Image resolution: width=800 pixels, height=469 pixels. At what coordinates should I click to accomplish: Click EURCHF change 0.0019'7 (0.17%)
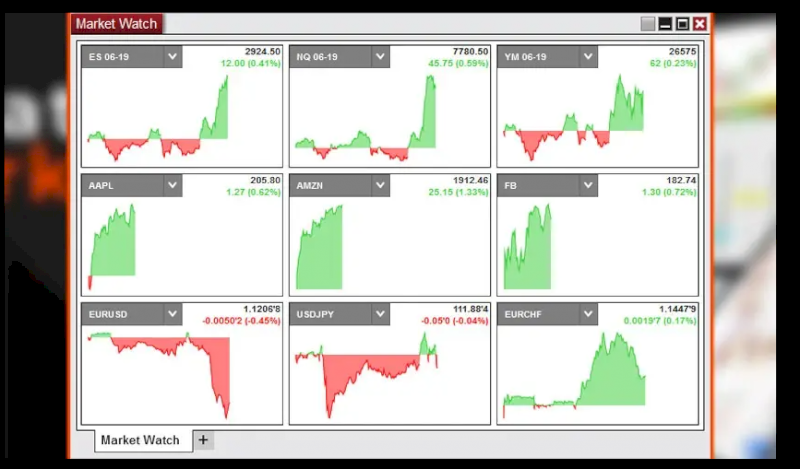[x=660, y=320]
